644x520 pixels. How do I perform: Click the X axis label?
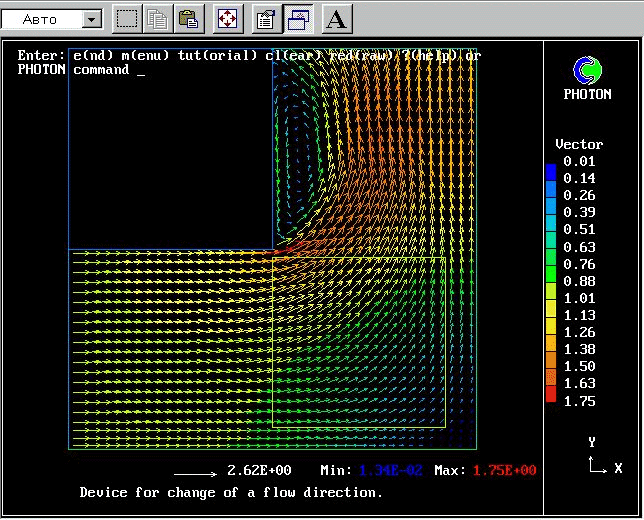tap(618, 468)
